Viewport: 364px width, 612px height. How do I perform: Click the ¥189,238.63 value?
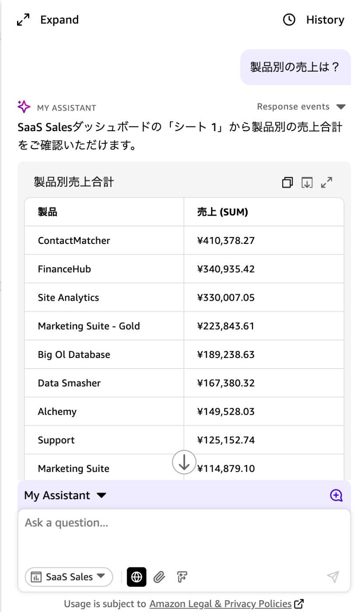(226, 355)
